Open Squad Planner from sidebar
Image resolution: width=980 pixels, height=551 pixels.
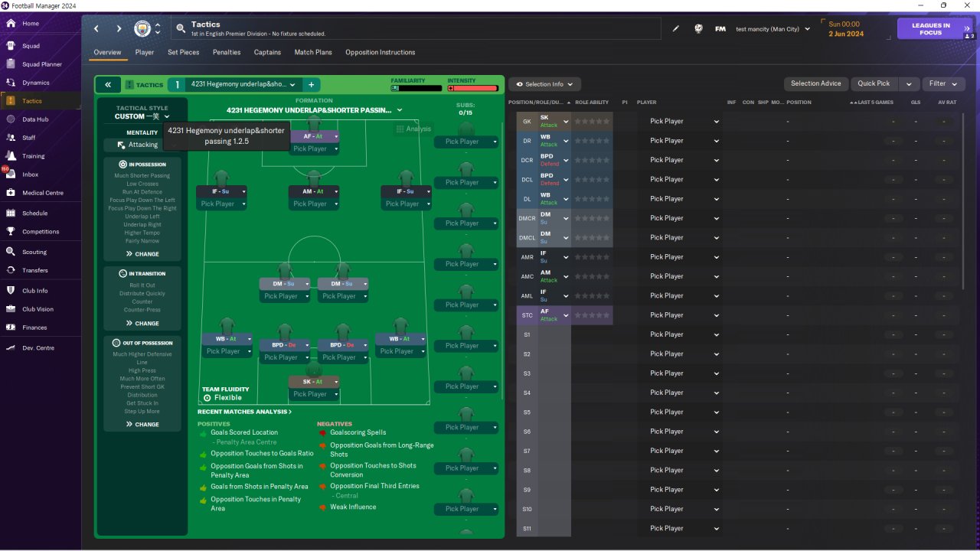point(41,64)
